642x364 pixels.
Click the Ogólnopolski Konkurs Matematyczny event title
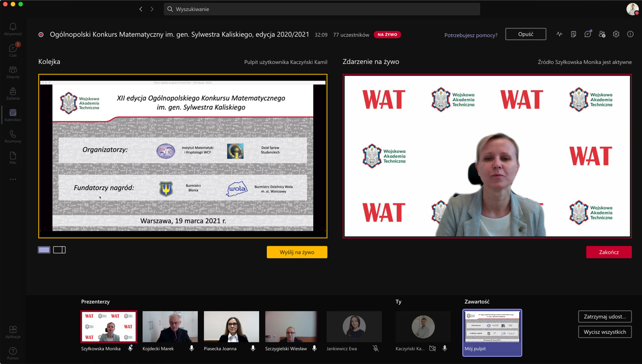click(x=179, y=35)
